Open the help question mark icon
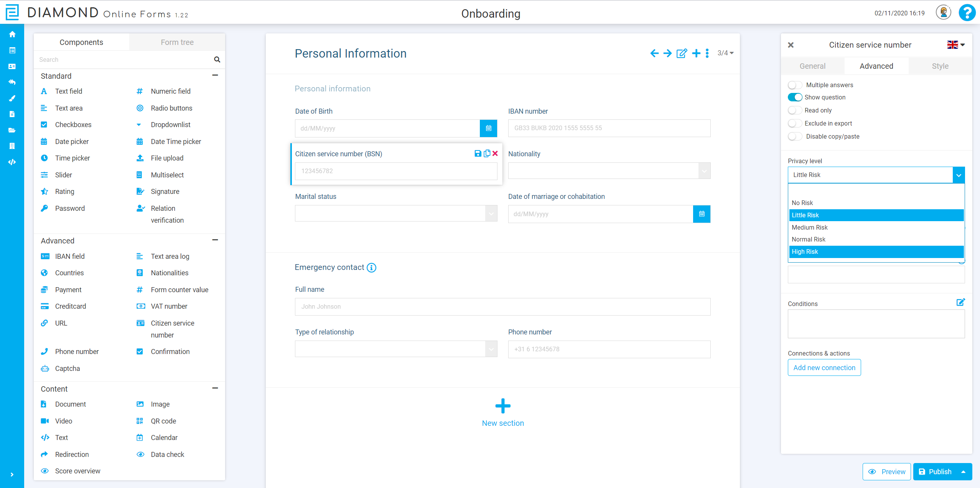 tap(967, 13)
